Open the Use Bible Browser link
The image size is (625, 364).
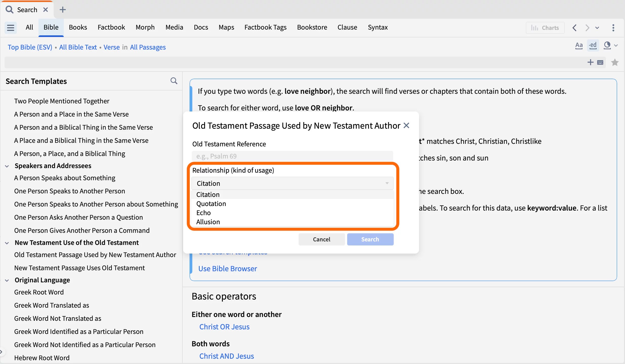tap(227, 269)
